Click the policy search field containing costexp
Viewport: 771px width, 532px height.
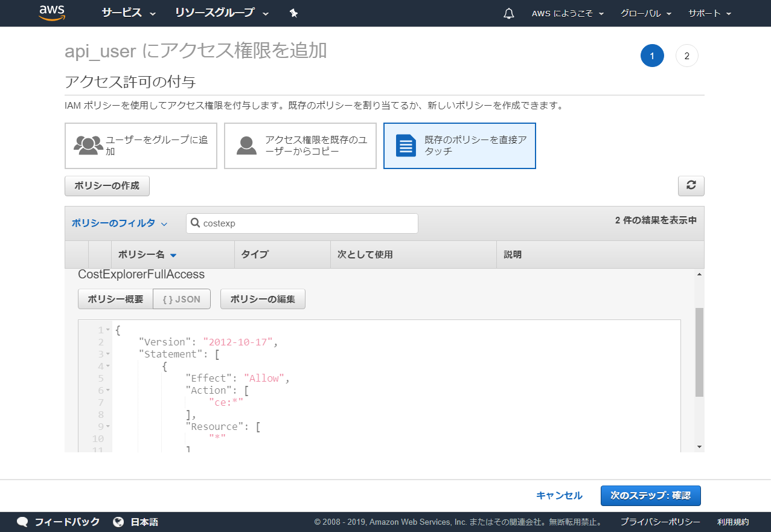click(302, 223)
